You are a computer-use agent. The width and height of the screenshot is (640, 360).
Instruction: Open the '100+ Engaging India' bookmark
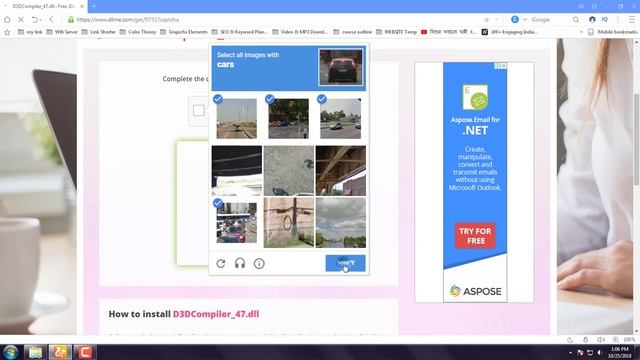(x=509, y=32)
